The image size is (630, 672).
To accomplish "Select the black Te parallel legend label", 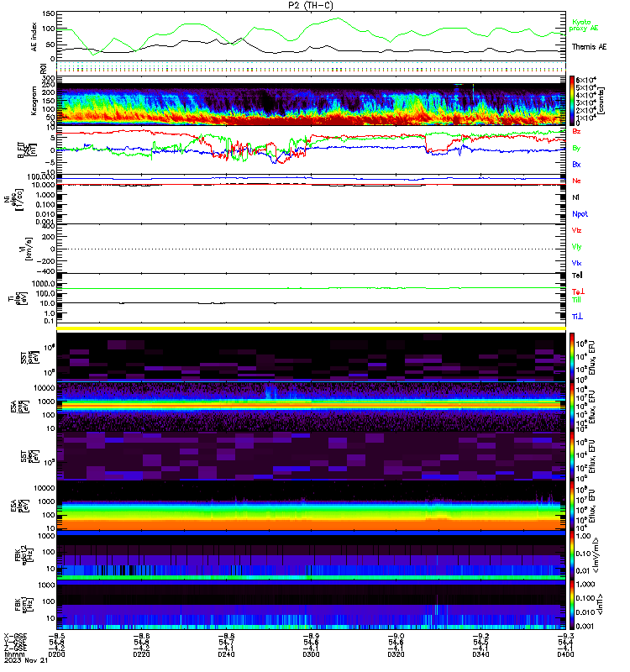I will coord(577,276).
